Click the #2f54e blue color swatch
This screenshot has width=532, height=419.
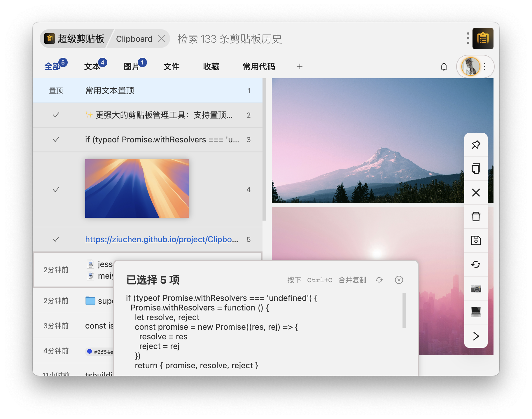click(90, 351)
